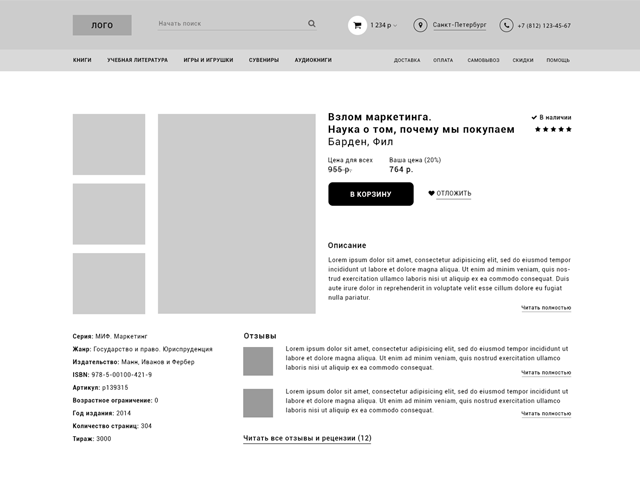Add the book via В КОРЗИНУ button

pos(371,194)
